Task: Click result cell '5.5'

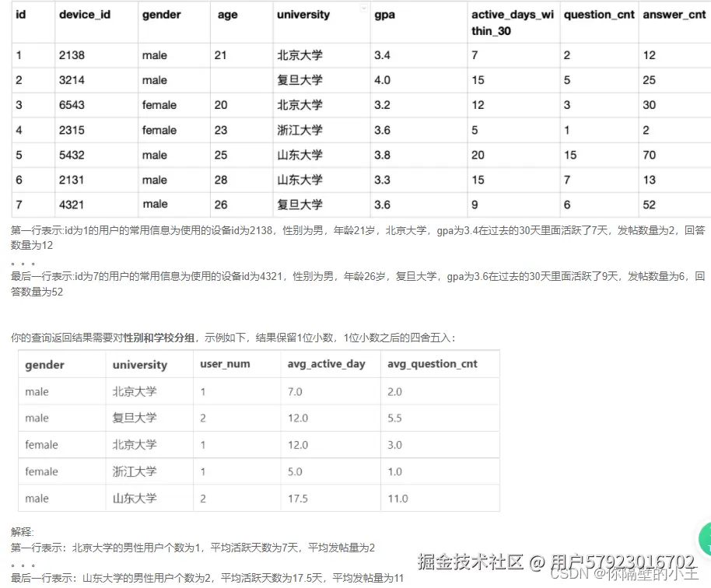Action: 394,418
